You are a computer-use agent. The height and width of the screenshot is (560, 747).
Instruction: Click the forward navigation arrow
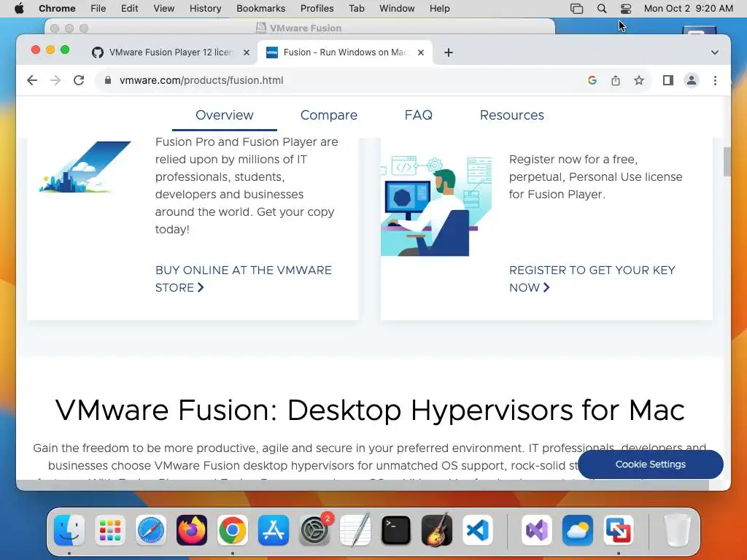point(55,80)
